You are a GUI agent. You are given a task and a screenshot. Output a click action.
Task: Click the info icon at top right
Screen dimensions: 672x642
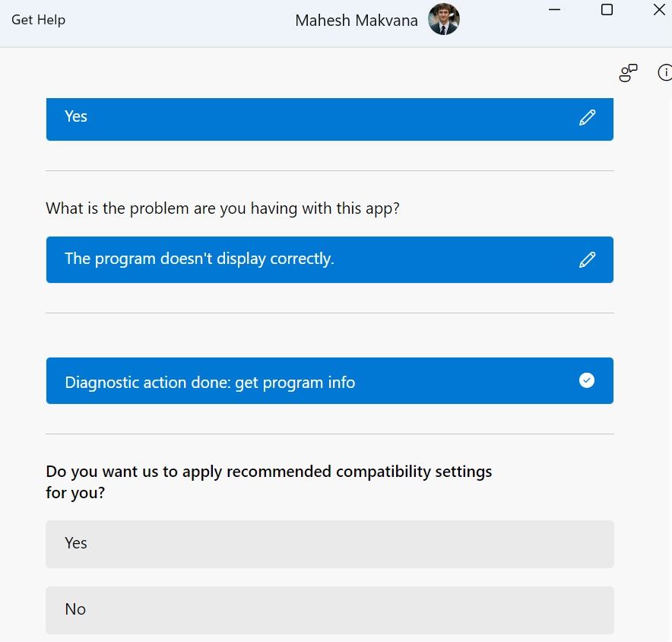pyautogui.click(x=665, y=73)
